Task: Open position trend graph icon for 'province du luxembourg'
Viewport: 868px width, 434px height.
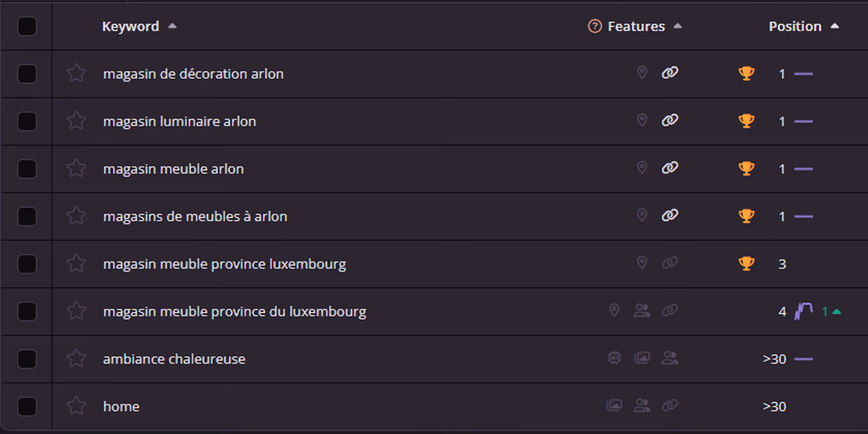Action: click(x=804, y=311)
